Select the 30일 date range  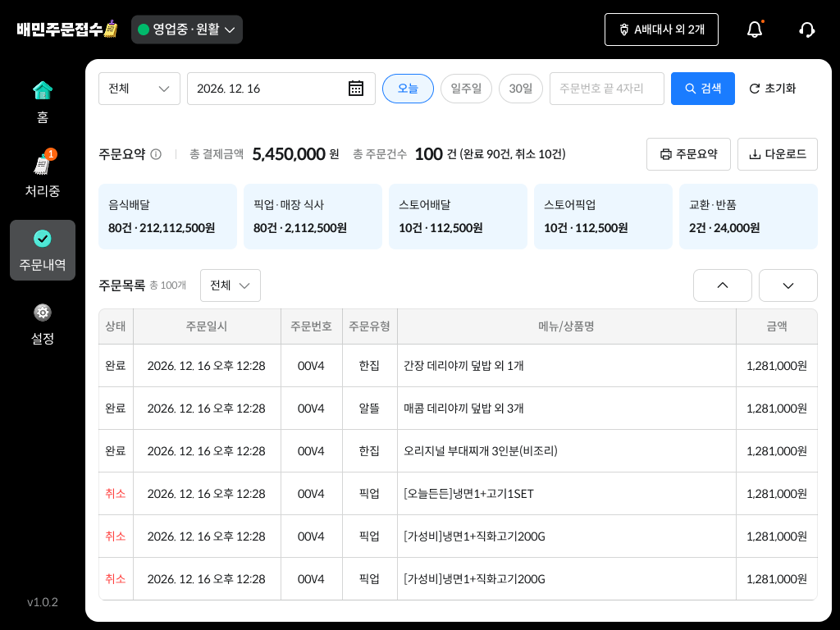(521, 89)
